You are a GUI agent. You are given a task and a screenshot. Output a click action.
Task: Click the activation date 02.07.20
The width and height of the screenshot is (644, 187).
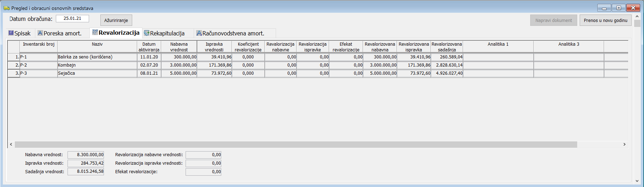coord(149,65)
